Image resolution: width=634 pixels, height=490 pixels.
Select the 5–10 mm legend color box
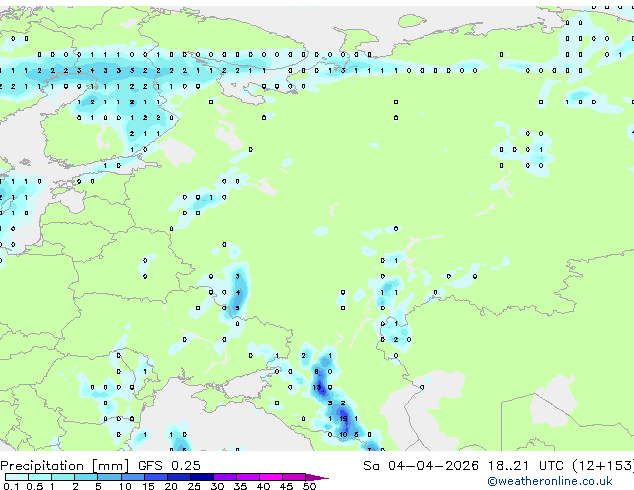click(x=109, y=477)
